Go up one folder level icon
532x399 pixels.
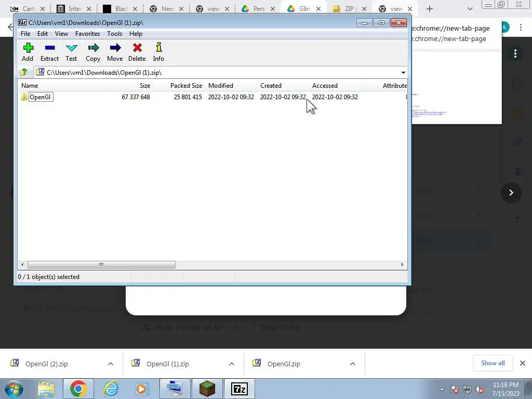[24, 72]
